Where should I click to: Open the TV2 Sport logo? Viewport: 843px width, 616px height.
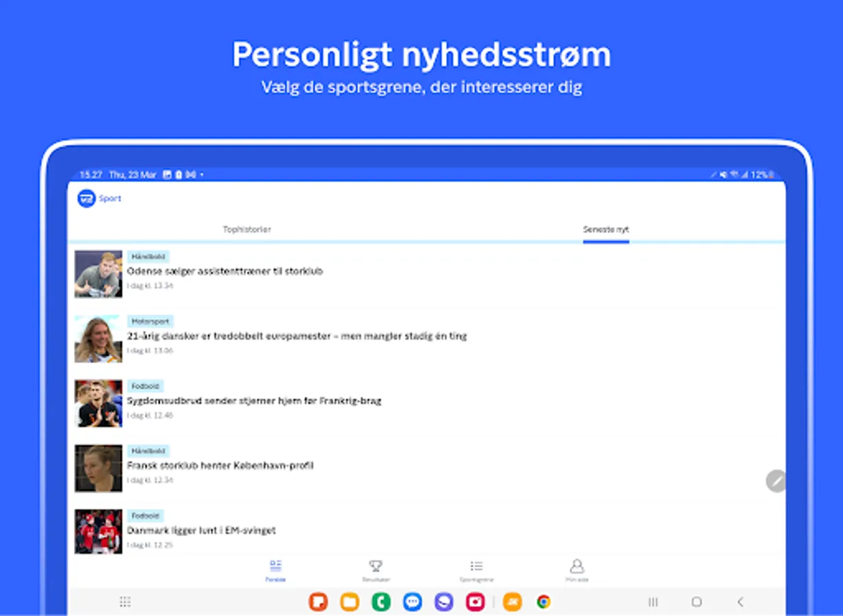[x=99, y=198]
